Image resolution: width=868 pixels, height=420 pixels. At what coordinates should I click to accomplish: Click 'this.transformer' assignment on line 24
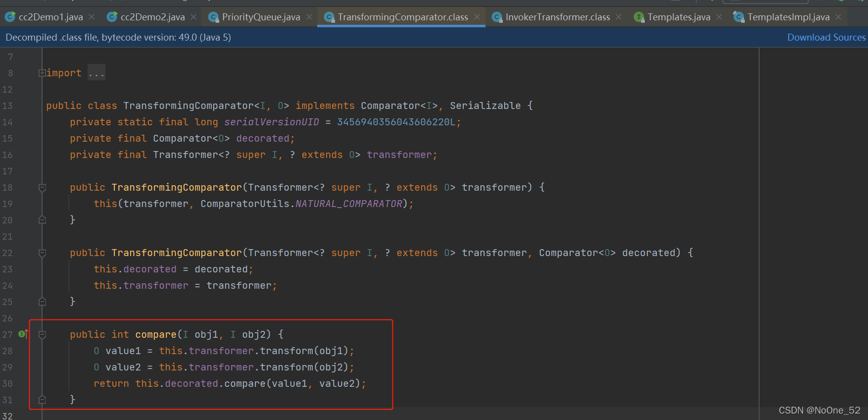[141, 285]
